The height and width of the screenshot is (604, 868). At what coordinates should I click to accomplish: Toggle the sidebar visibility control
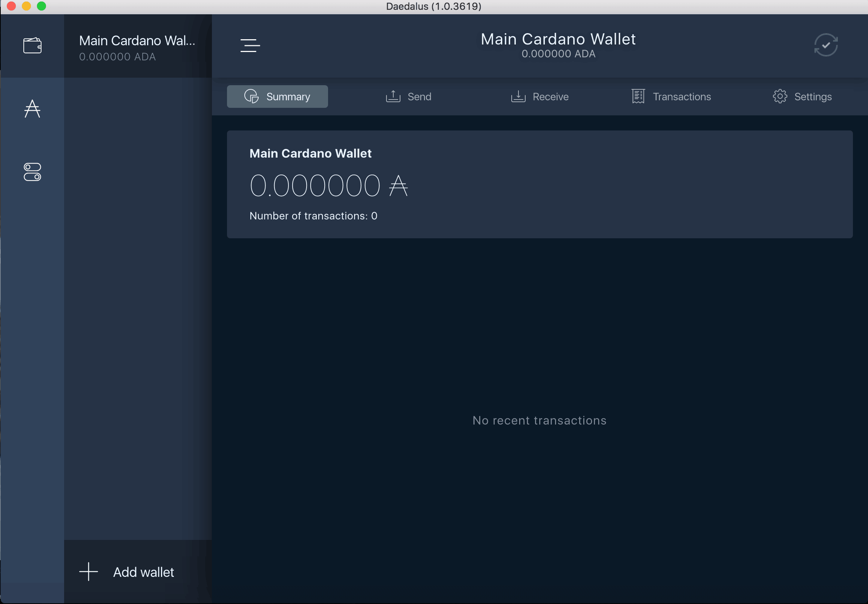pos(251,46)
